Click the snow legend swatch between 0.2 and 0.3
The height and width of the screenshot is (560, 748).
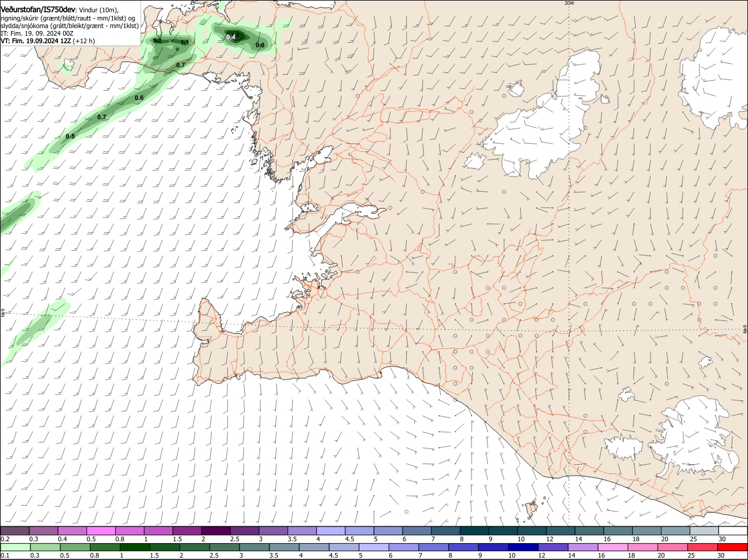pos(15,530)
